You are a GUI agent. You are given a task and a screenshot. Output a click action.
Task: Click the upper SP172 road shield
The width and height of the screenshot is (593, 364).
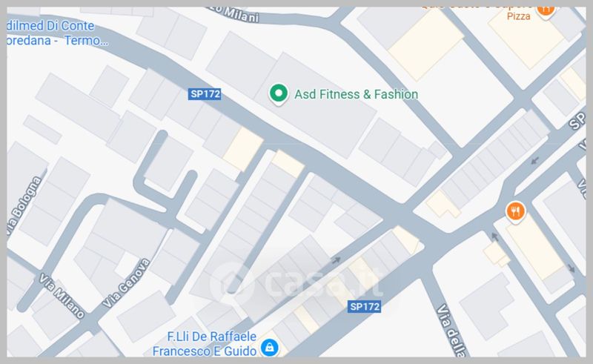pos(205,94)
